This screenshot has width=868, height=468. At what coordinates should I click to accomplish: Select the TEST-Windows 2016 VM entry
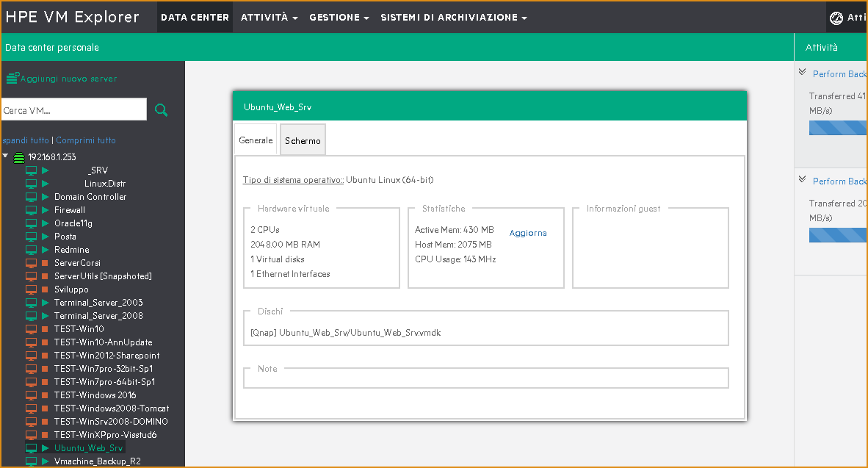(x=95, y=395)
